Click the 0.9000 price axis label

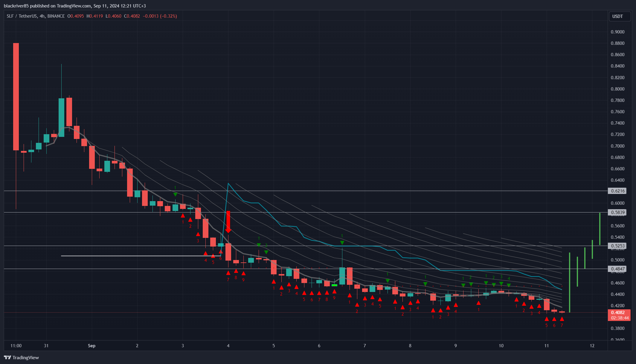click(x=617, y=32)
